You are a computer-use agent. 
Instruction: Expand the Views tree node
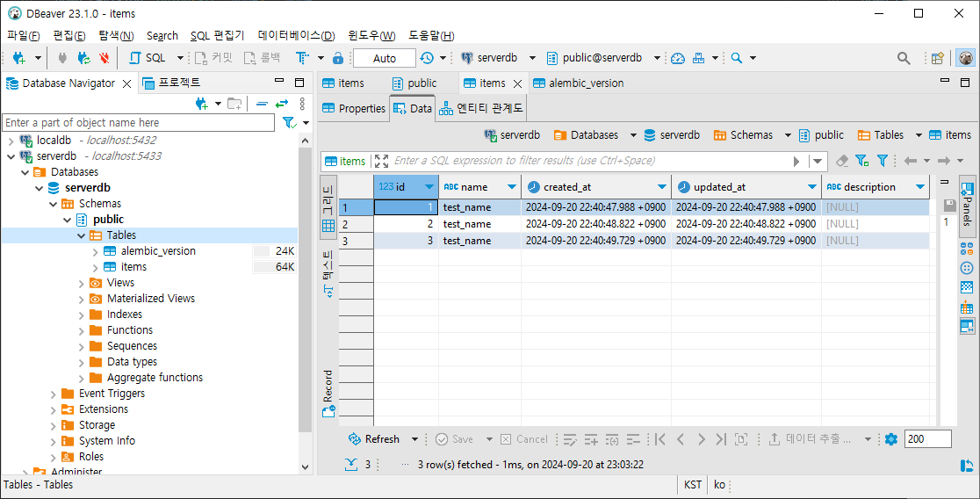(x=82, y=283)
